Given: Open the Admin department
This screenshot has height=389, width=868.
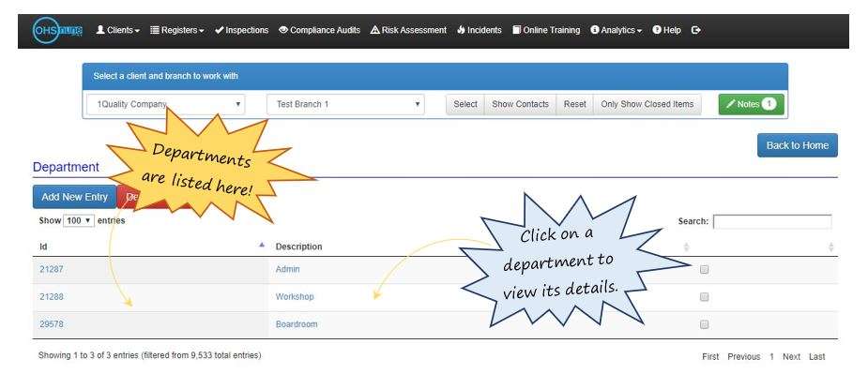Looking at the screenshot, I should click(x=287, y=269).
